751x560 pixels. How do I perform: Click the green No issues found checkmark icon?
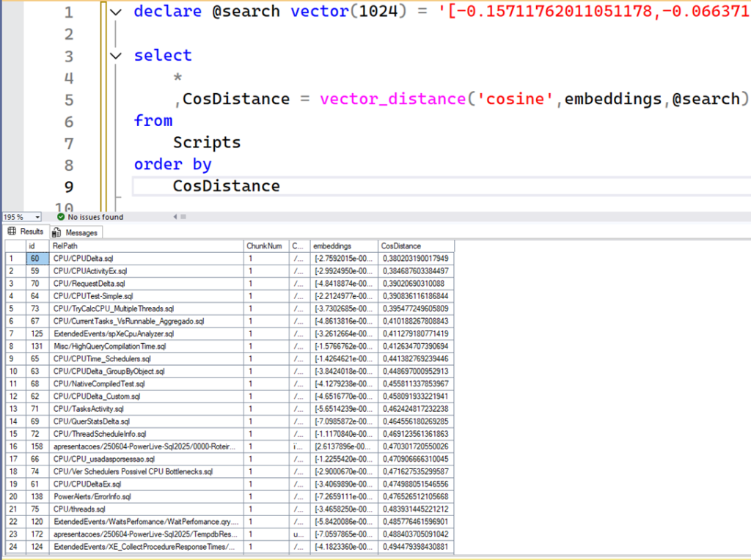[x=61, y=217]
